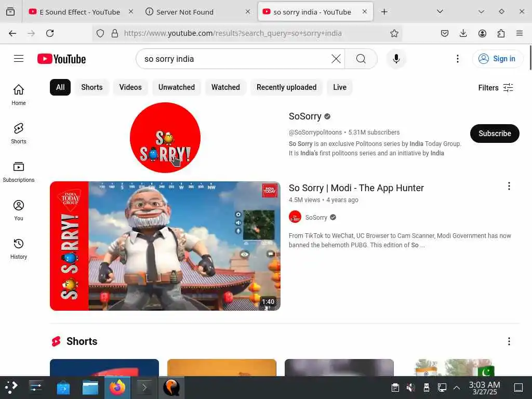The image size is (532, 399).
Task: Open the YouTube hamburger guide menu
Action: click(19, 59)
